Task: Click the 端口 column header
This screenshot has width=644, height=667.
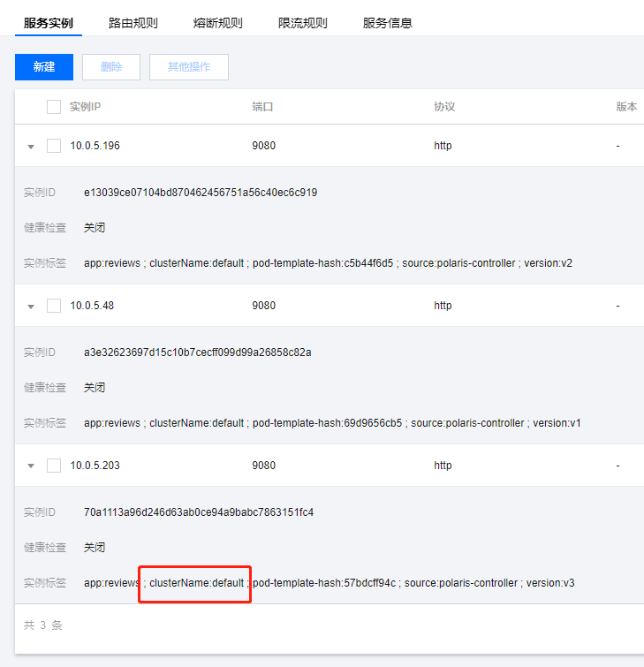Action: click(x=262, y=107)
